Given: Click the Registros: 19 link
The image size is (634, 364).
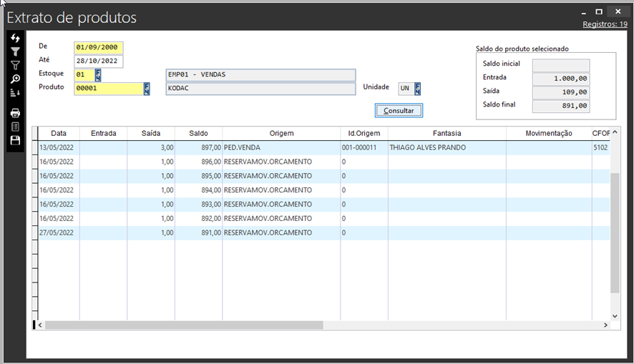Looking at the screenshot, I should click(x=604, y=24).
